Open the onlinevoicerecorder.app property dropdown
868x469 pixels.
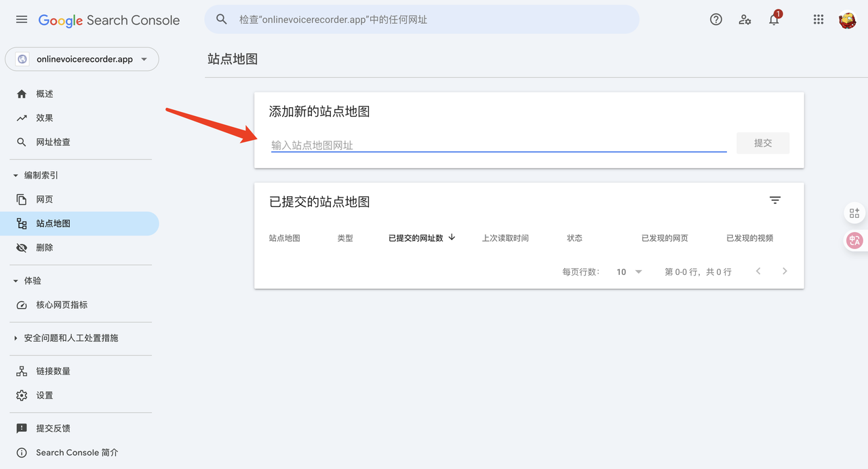click(82, 59)
